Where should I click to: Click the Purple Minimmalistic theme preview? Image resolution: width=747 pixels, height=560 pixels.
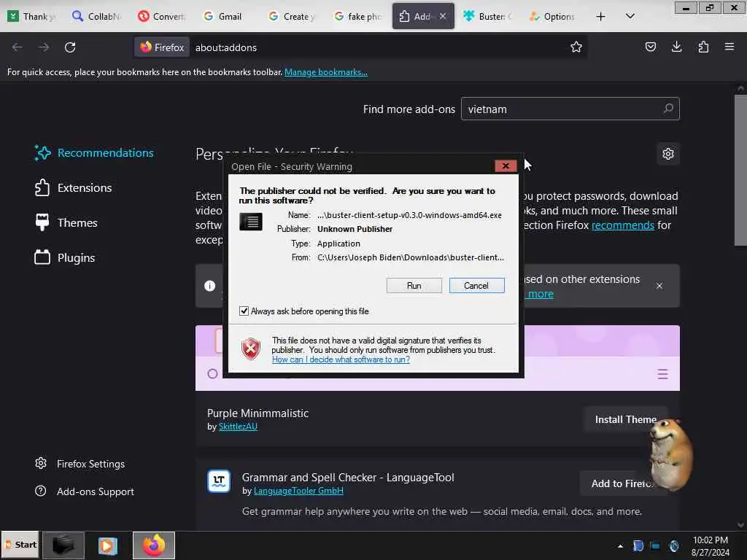(438, 358)
